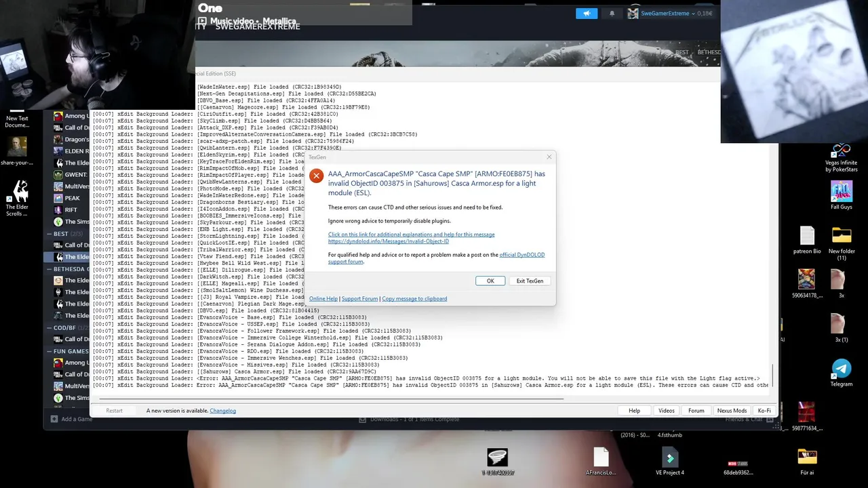Click the music video icon beside Metallica
Viewport: 868px width, 488px height.
click(x=201, y=21)
